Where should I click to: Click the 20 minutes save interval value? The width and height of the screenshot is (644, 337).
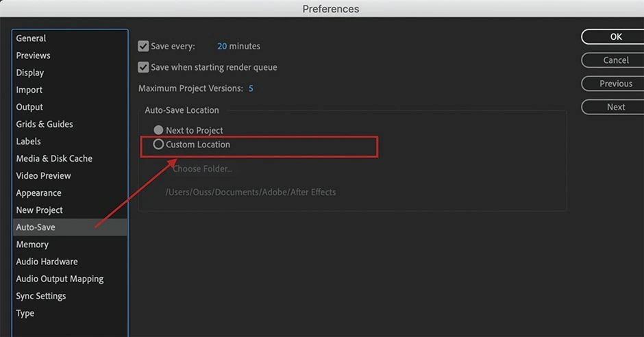222,47
